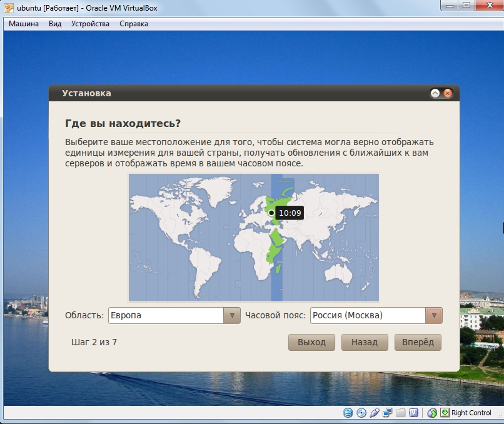Click the mouse integration globe icon
The width and height of the screenshot is (504, 424).
coord(432,413)
